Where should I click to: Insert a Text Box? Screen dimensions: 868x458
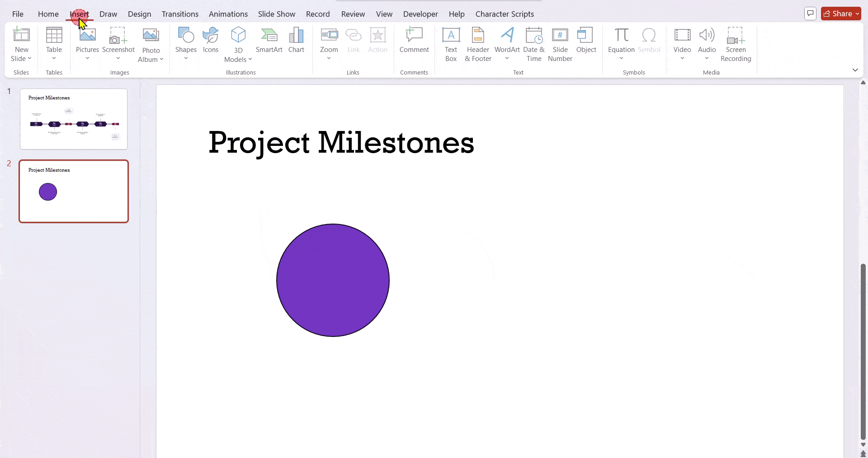[x=451, y=43]
